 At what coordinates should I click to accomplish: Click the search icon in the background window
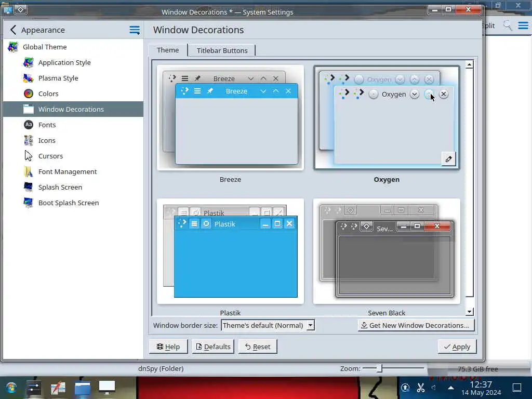tap(508, 25)
